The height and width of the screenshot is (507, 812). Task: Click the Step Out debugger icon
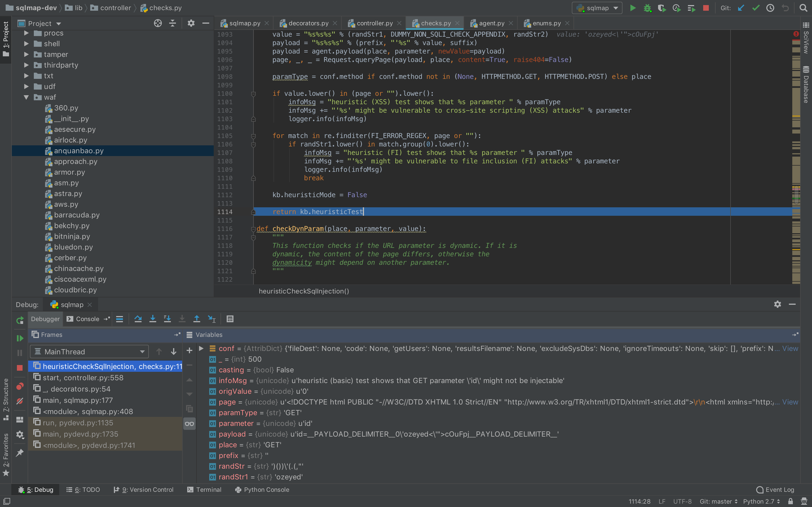click(x=197, y=319)
